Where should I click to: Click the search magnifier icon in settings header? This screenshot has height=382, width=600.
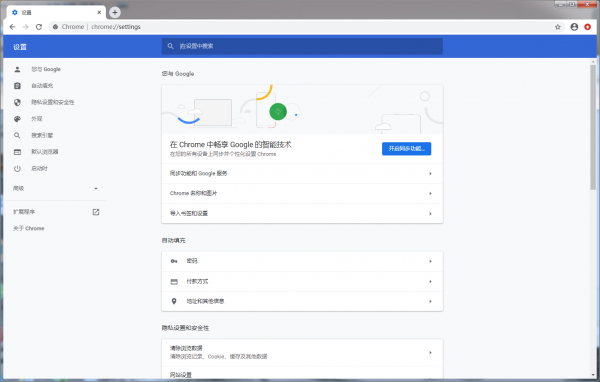(171, 46)
